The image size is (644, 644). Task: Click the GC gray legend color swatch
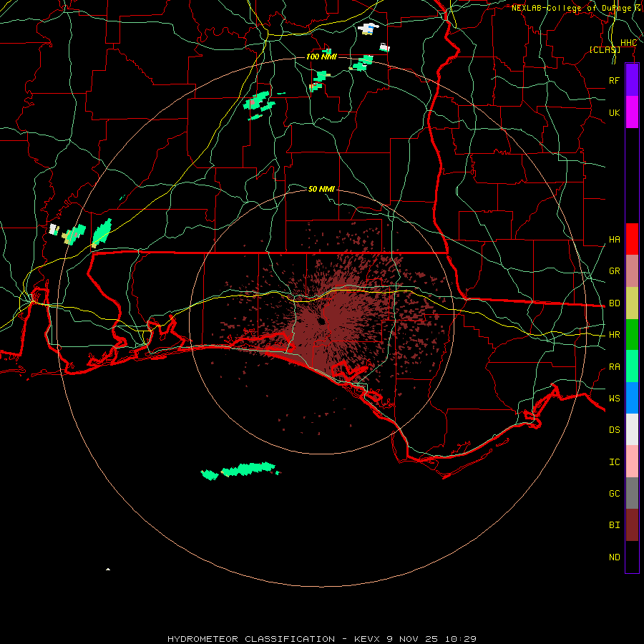(x=632, y=493)
